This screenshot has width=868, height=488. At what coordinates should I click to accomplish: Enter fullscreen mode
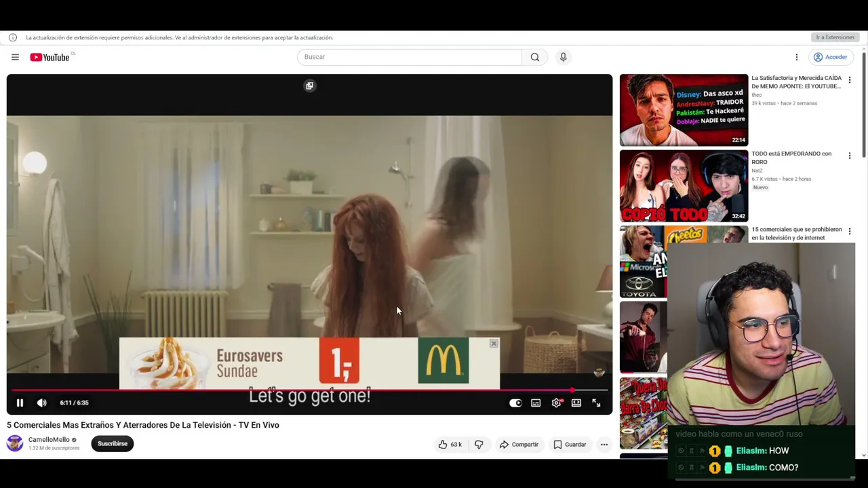596,403
